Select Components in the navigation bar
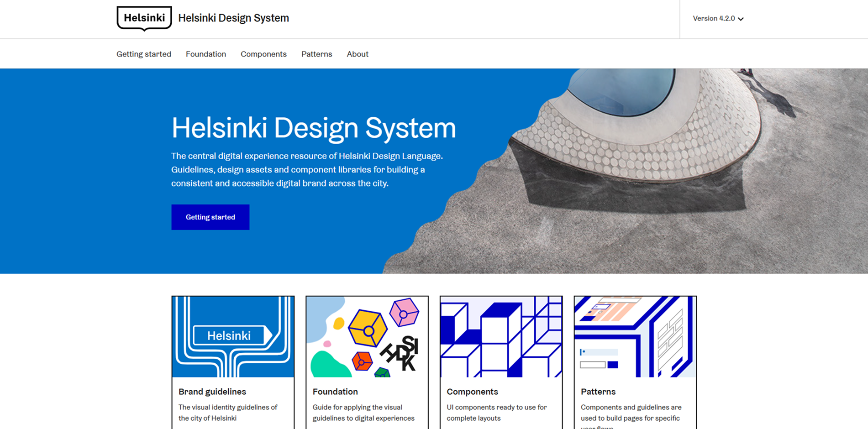The height and width of the screenshot is (429, 868). click(263, 54)
